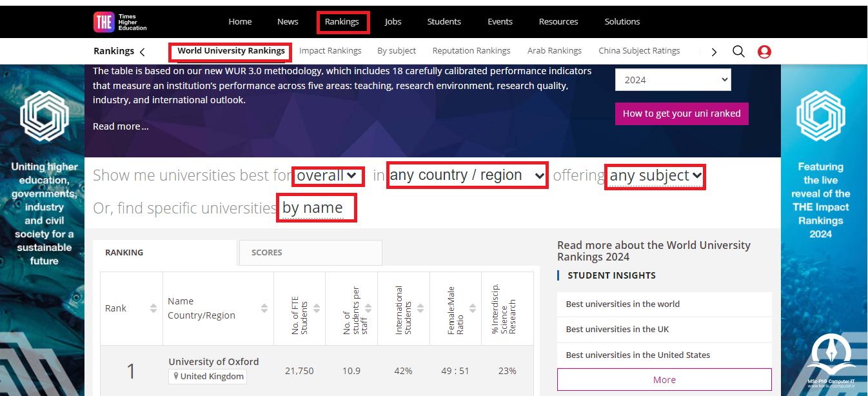Click the United Kingdom location tag

(208, 377)
